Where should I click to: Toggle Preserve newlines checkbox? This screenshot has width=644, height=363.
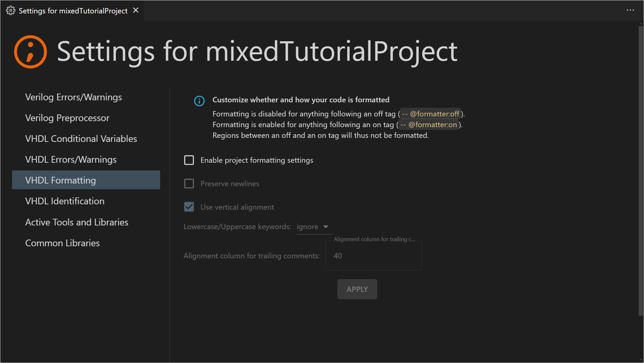click(189, 184)
